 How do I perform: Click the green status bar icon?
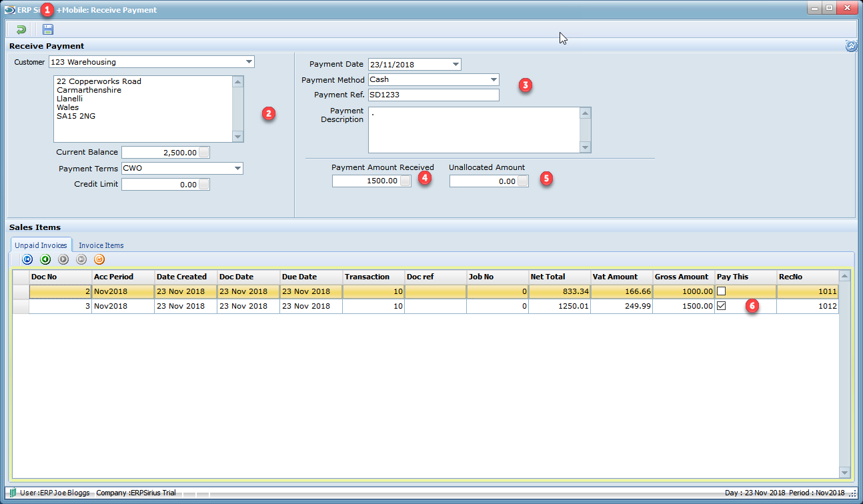[13, 493]
